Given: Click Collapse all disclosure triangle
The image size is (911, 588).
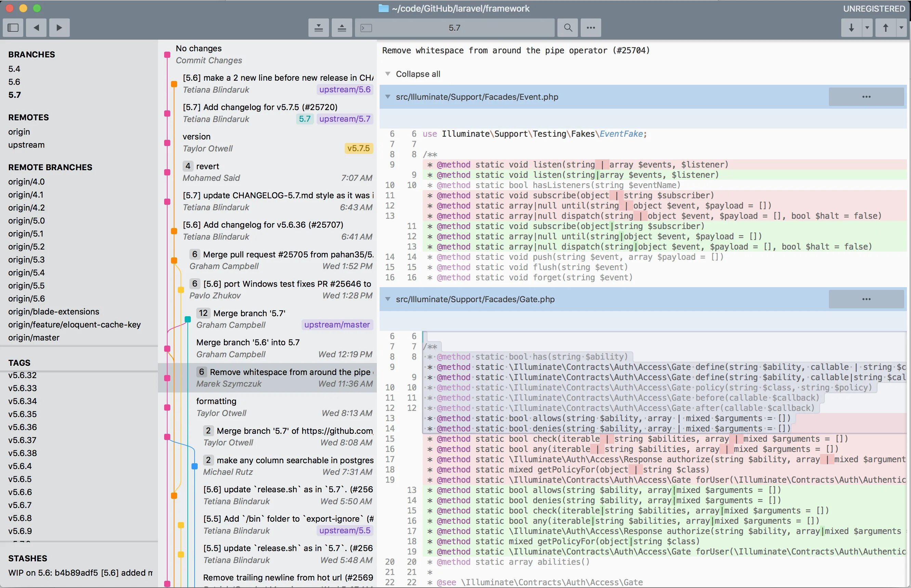Looking at the screenshot, I should click(388, 74).
